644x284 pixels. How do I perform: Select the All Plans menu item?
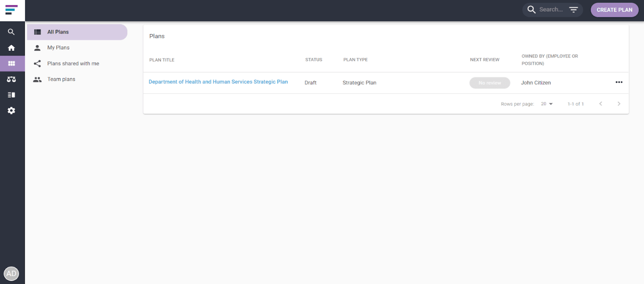click(77, 32)
